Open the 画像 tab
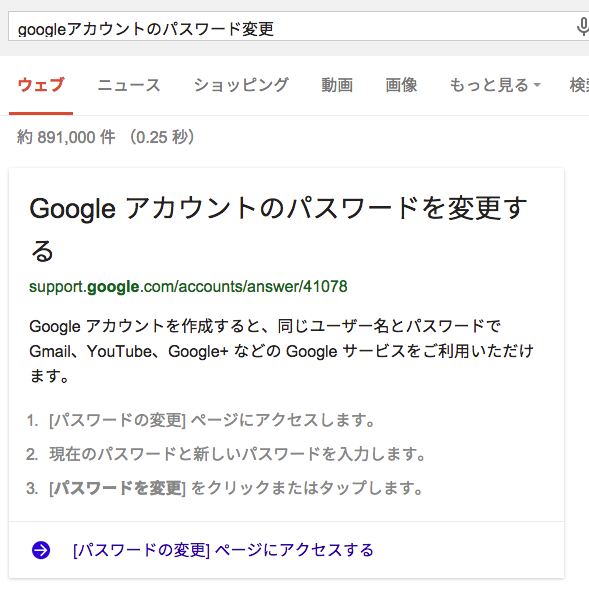Image resolution: width=589 pixels, height=592 pixels. pyautogui.click(x=401, y=85)
